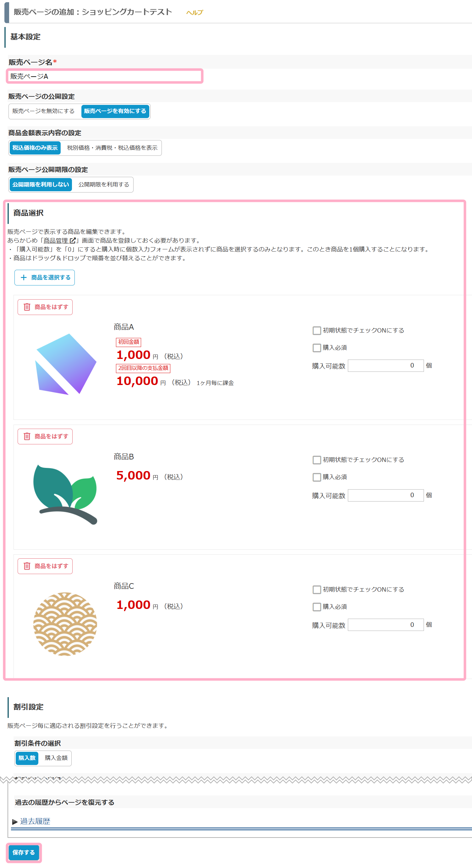Switch discount condition to 購入金額
The height and width of the screenshot is (868, 472).
56,758
